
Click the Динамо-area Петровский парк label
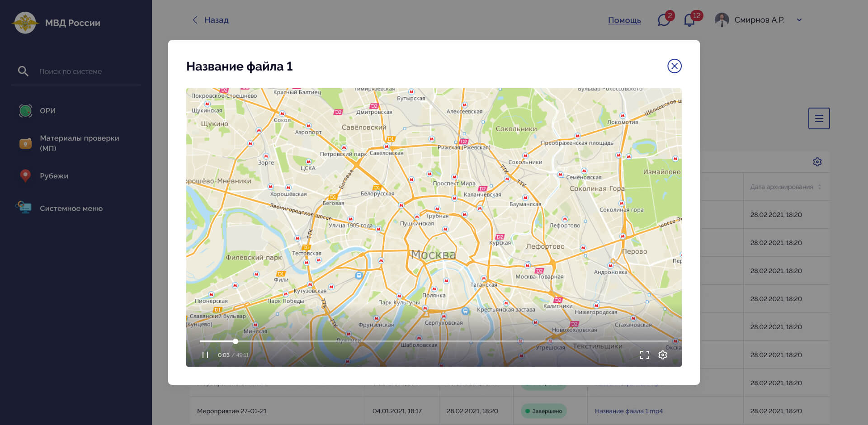[x=344, y=154]
